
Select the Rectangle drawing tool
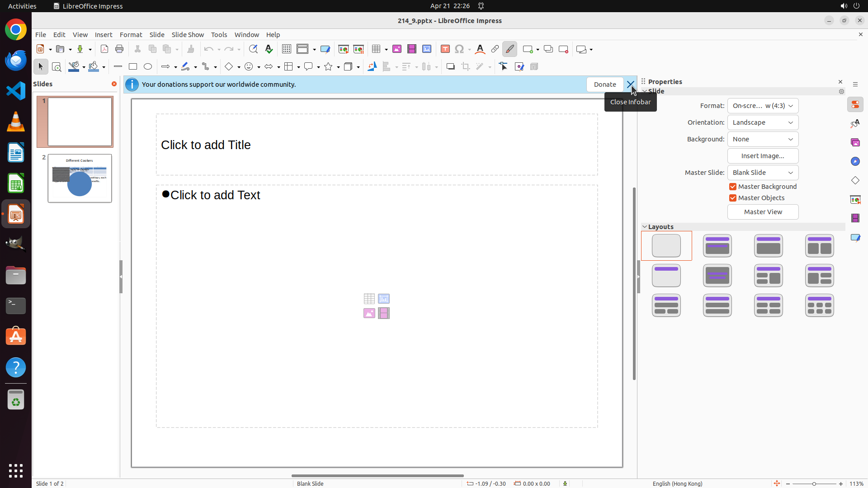point(133,67)
